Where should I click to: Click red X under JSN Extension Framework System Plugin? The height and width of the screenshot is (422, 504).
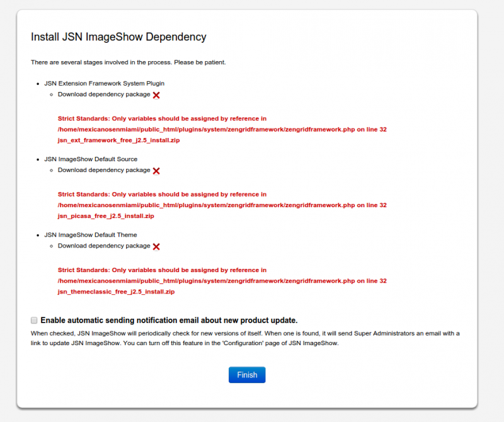[156, 95]
